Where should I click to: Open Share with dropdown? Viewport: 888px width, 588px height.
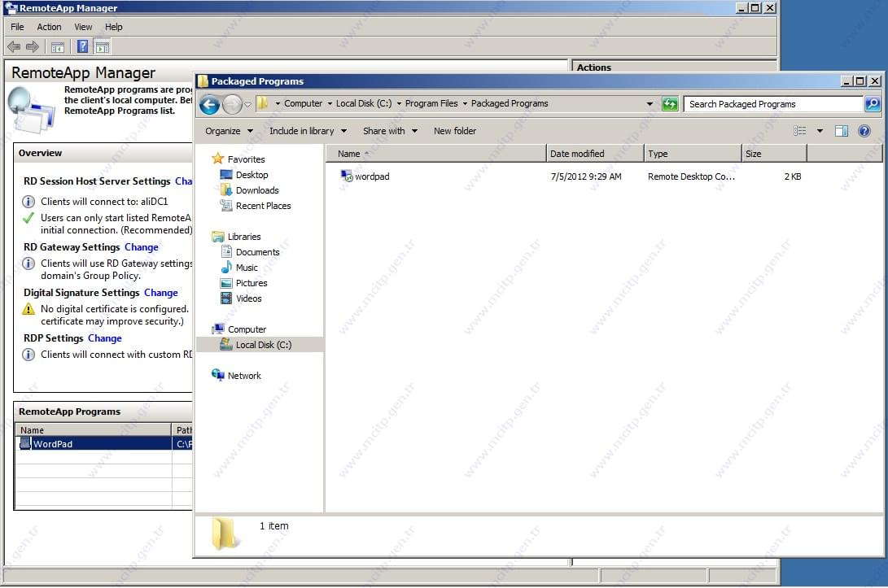click(390, 131)
